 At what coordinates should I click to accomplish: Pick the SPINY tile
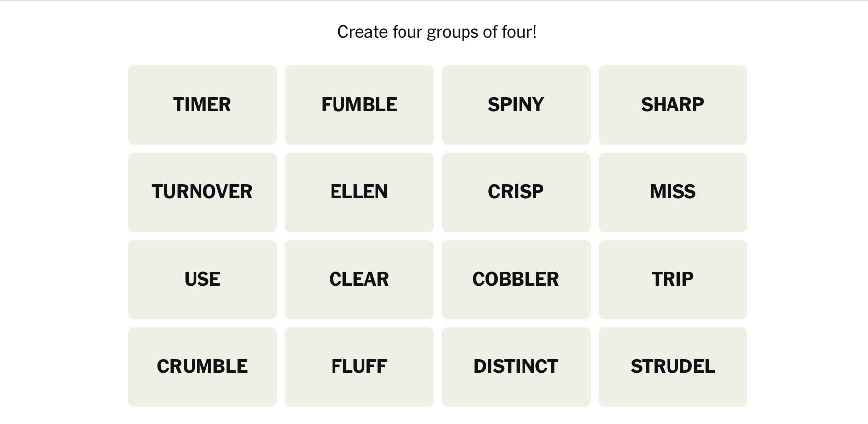point(516,105)
